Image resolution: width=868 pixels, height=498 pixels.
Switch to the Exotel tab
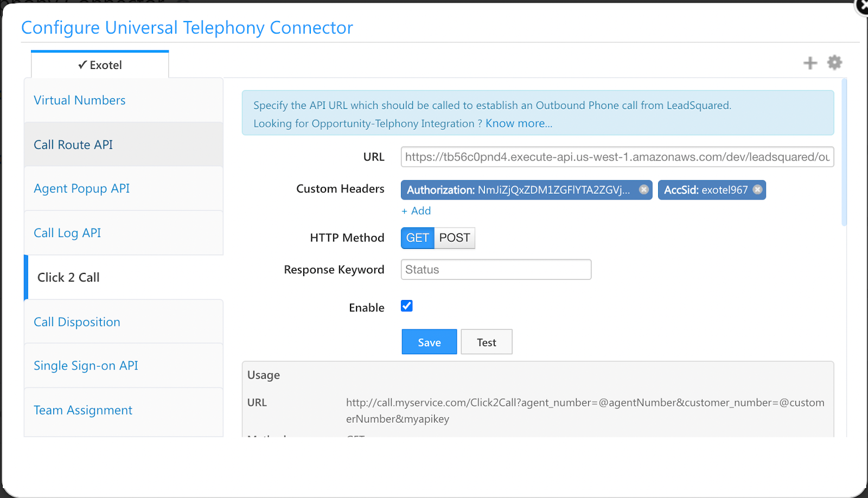(100, 65)
